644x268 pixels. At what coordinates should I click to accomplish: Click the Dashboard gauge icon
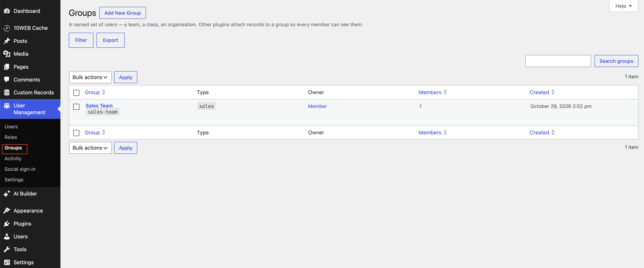(x=7, y=11)
